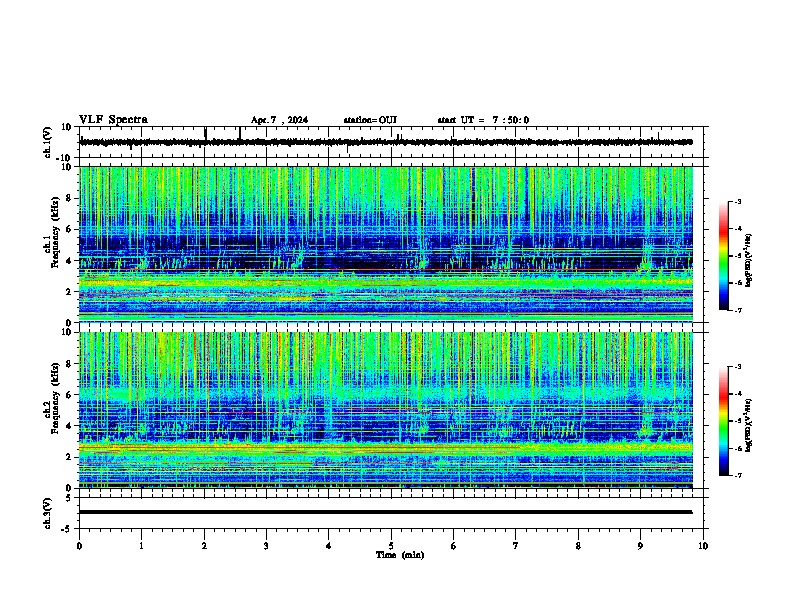Viewport: 792px width, 612px height.
Task: Click the ch.2 colorbar log(PSD) label
Action: point(748,425)
